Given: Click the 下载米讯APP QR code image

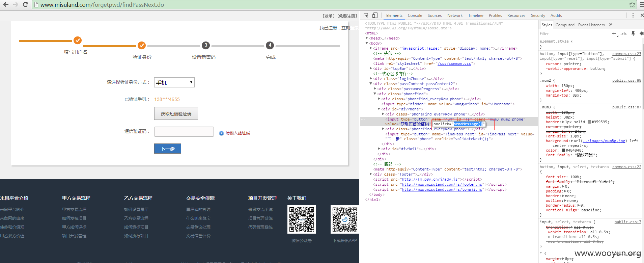Looking at the screenshot, I should (x=345, y=219).
